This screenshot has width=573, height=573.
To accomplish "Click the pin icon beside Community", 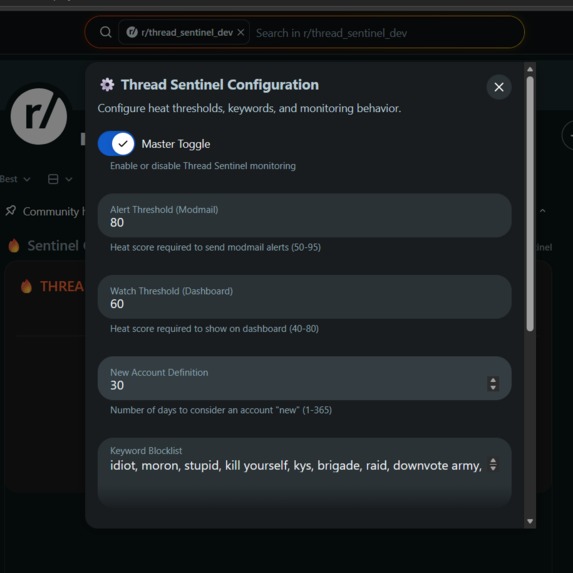I will pyautogui.click(x=11, y=210).
